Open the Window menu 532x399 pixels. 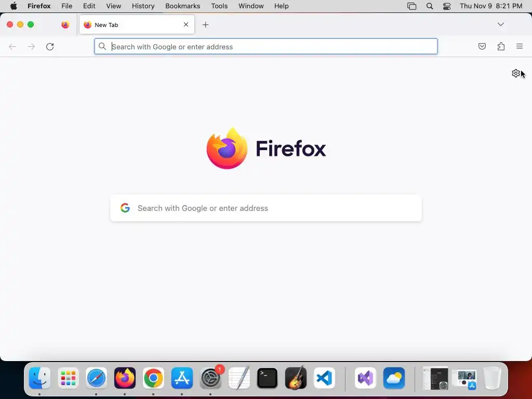pos(251,6)
